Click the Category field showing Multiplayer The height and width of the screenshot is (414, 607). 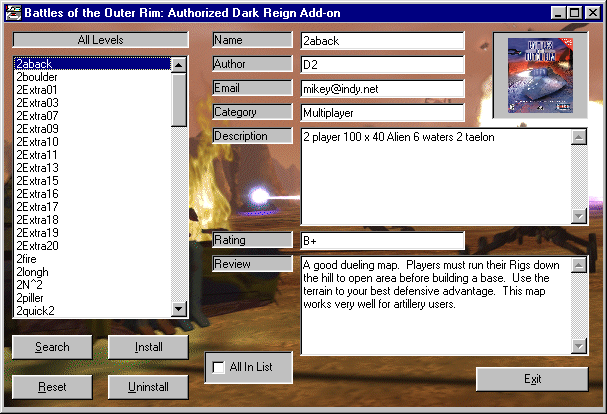(382, 113)
